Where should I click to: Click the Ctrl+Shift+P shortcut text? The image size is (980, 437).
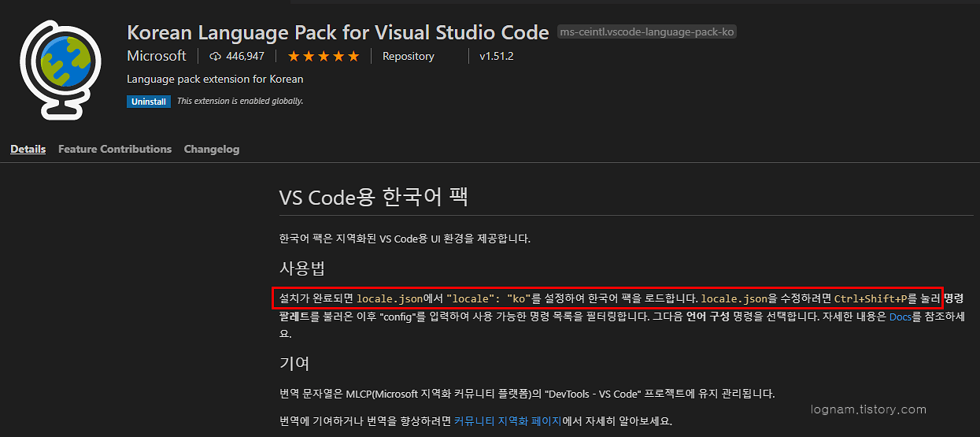click(x=871, y=299)
